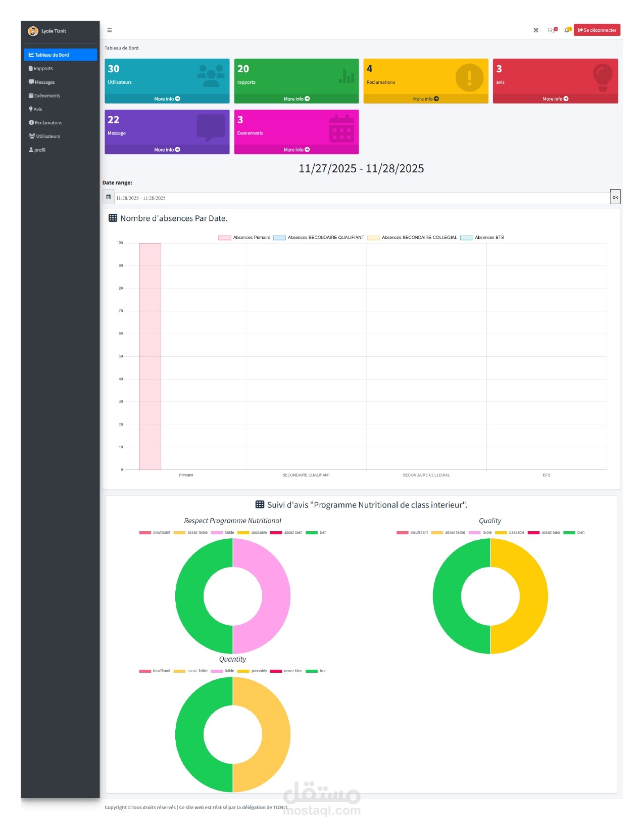Click the Se déconnecter button
The image size is (644, 834).
[597, 30]
